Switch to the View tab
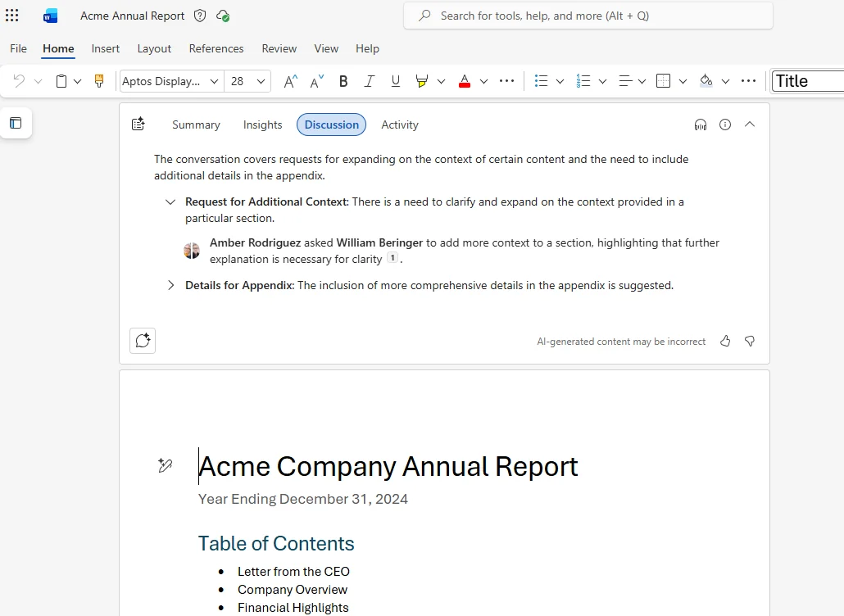Image resolution: width=844 pixels, height=616 pixels. [326, 48]
